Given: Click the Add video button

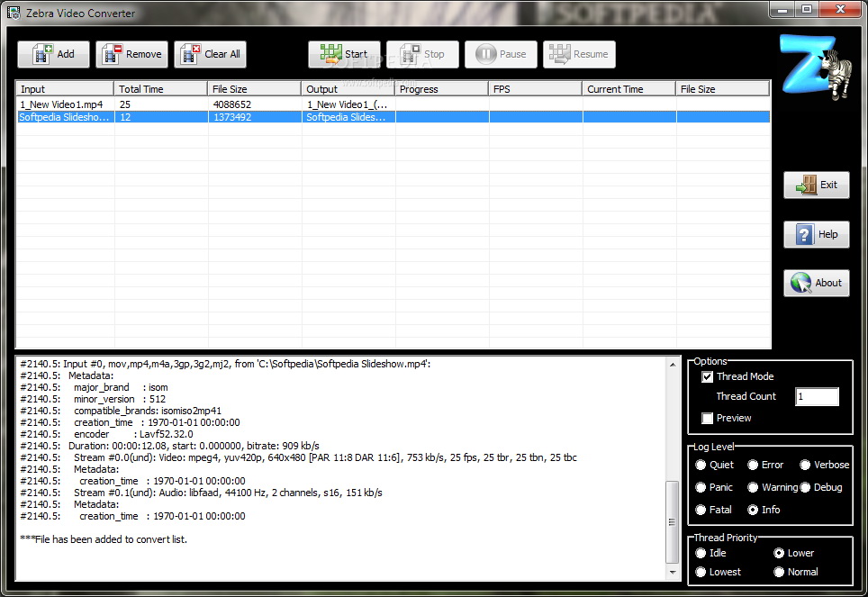Looking at the screenshot, I should [53, 54].
